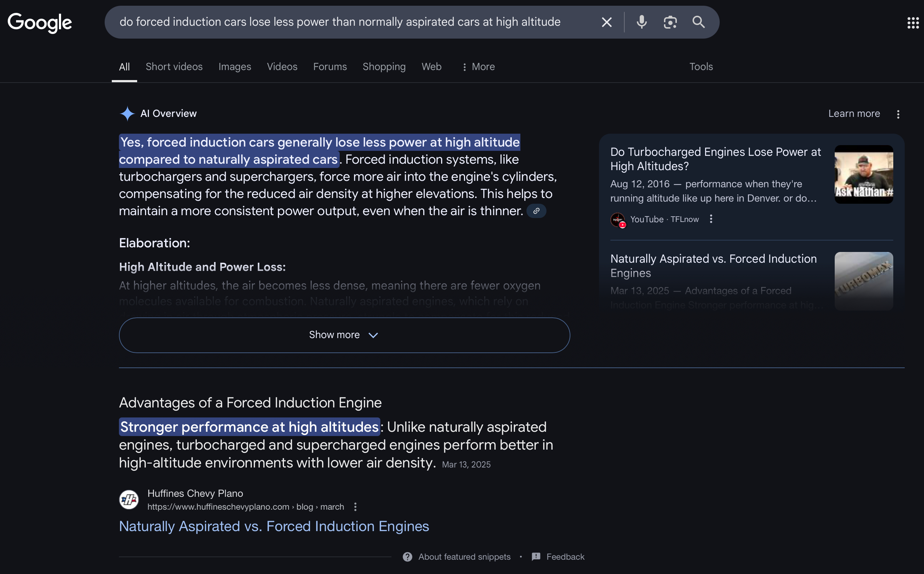Screen dimensions: 924x574
Task: Start voice search with microphone icon
Action: tap(641, 22)
